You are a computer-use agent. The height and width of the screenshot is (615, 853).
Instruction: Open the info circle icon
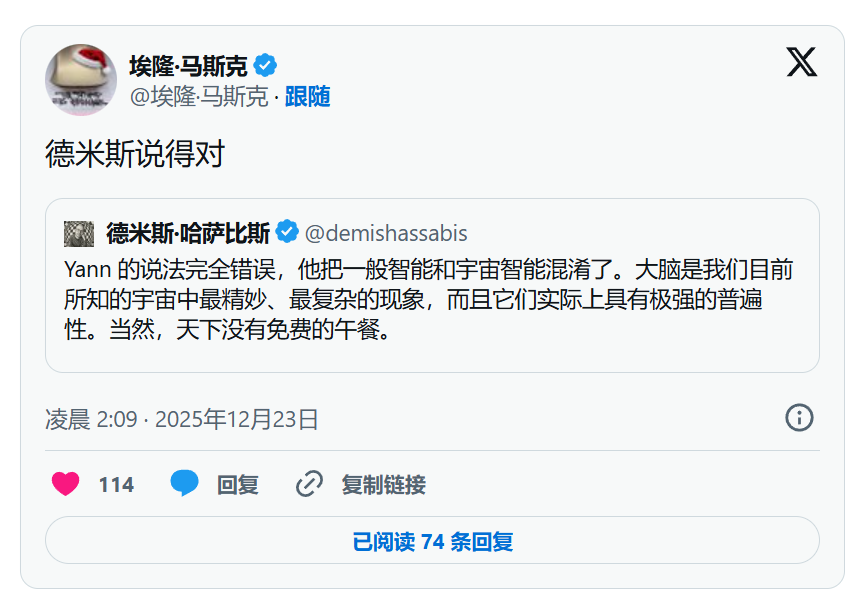pyautogui.click(x=799, y=418)
